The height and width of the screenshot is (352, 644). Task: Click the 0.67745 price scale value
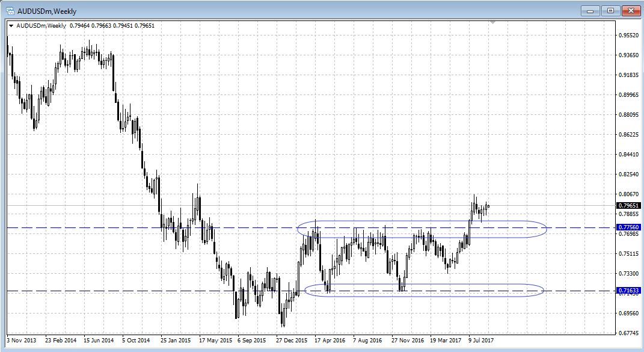[628, 333]
